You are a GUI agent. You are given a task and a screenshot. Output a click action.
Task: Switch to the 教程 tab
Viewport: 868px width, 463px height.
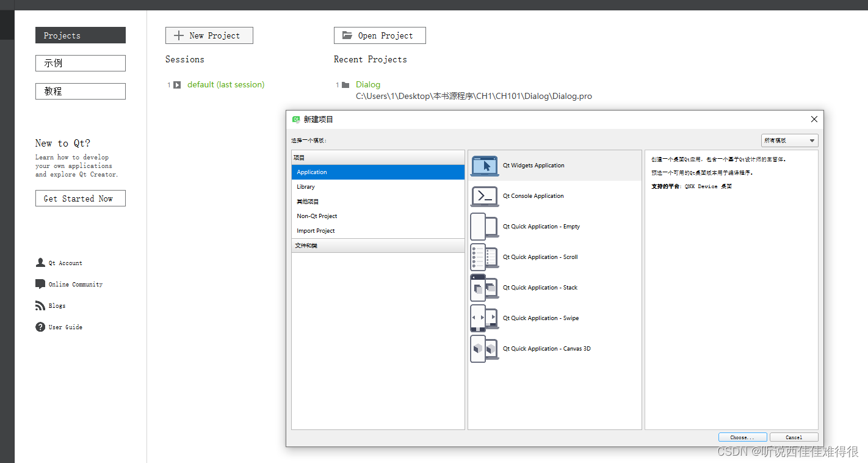coord(81,91)
